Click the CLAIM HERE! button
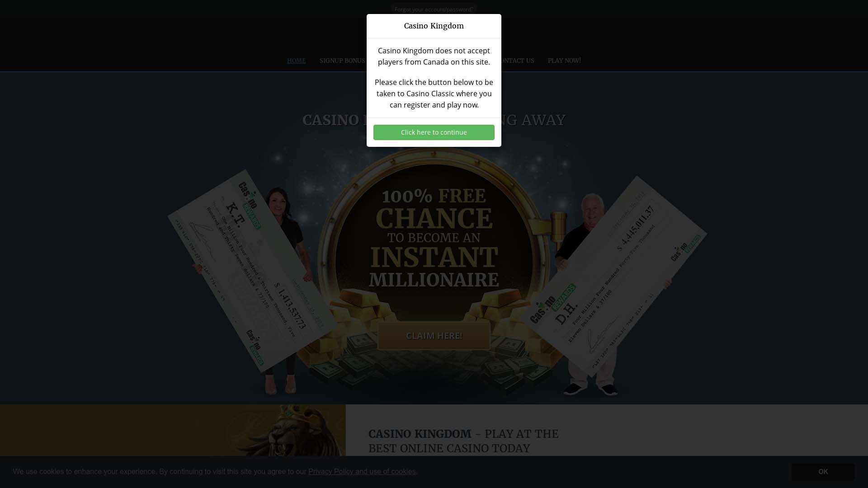The width and height of the screenshot is (868, 488). point(434,336)
